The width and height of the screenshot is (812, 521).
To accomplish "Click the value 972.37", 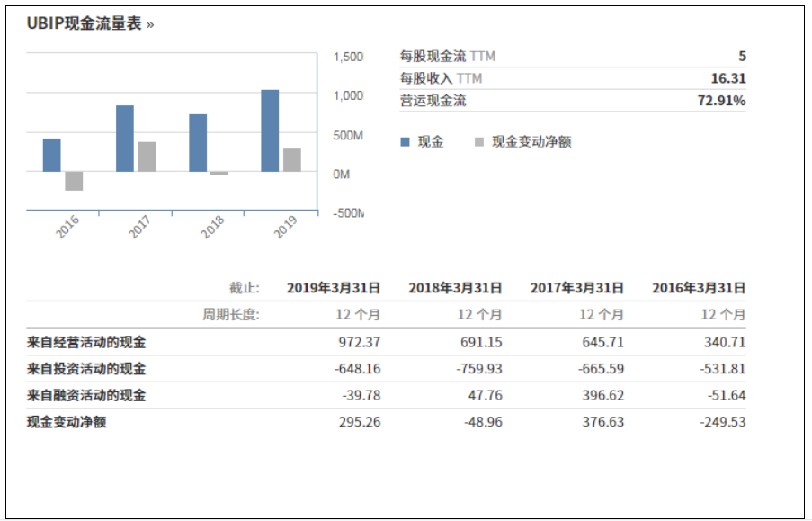I will coord(360,342).
